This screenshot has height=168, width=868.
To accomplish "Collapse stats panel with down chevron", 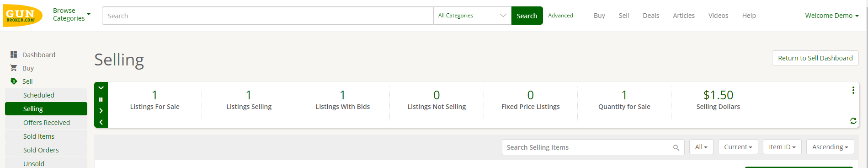I will click(101, 88).
